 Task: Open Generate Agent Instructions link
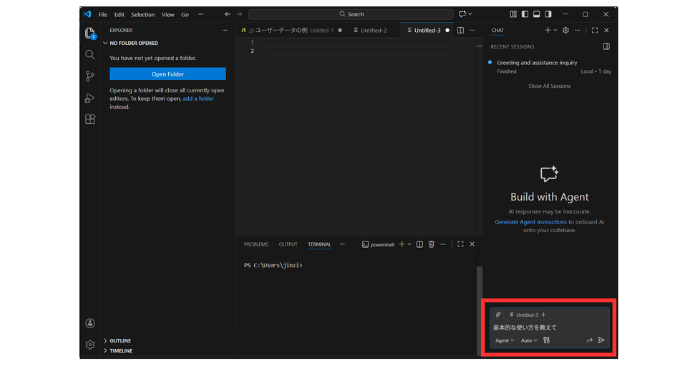click(x=531, y=222)
